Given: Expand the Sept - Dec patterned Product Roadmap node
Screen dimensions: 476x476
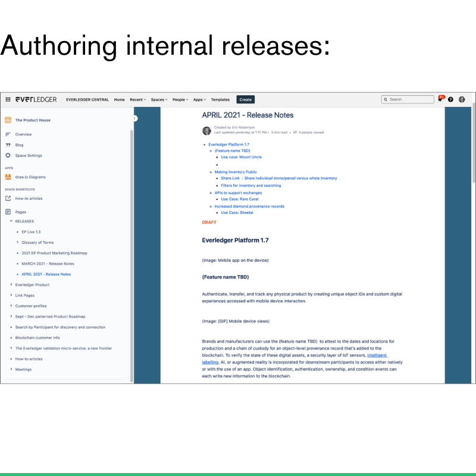Looking at the screenshot, I should tap(11, 317).
